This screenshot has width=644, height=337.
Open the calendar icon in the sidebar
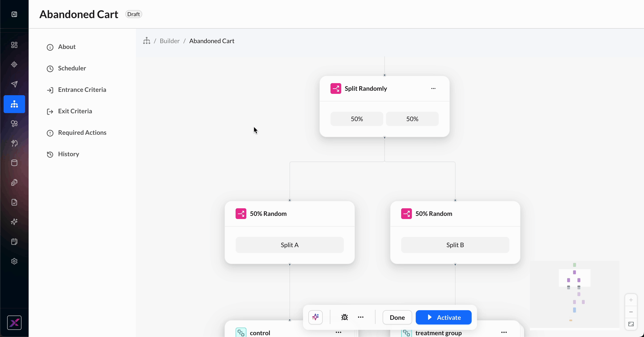tap(14, 242)
